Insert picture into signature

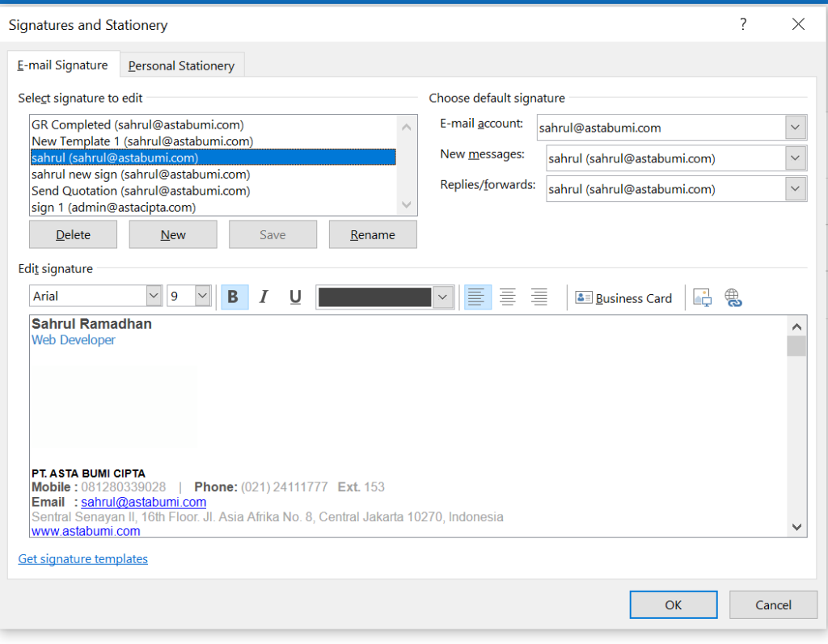coord(702,298)
